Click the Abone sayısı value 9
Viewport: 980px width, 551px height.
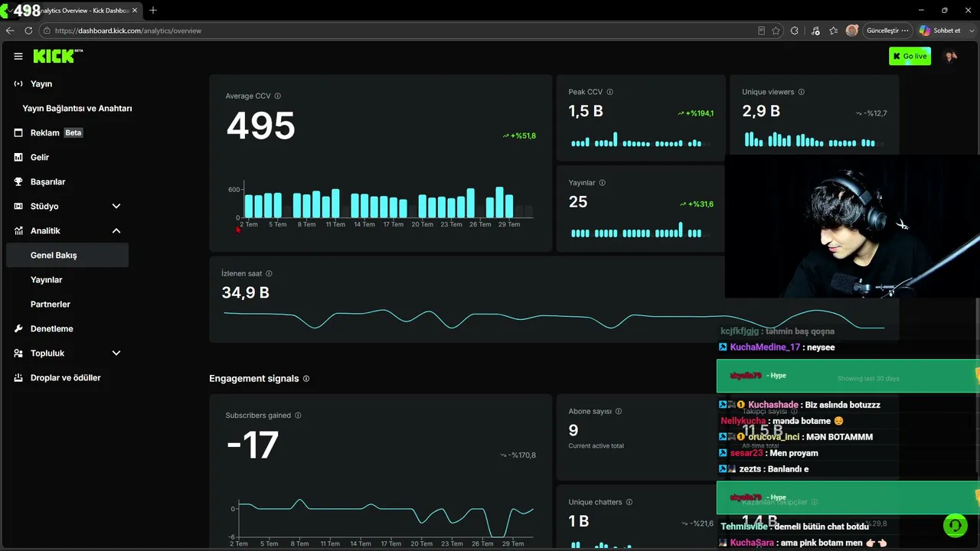tap(573, 430)
